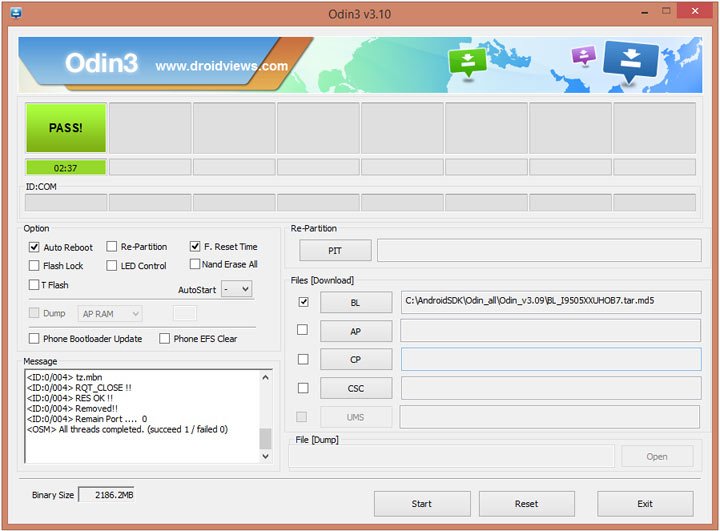Click the Odin3 app icon in title bar

point(16,13)
